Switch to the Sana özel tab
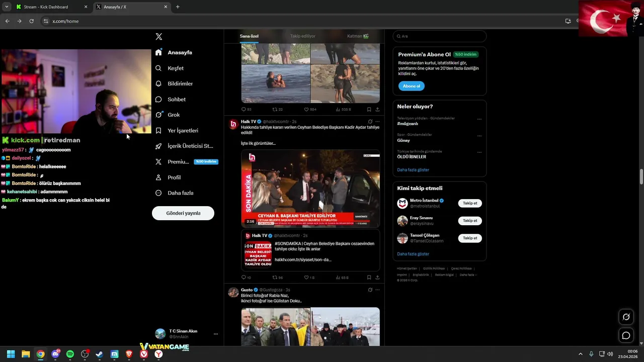The height and width of the screenshot is (362, 644). click(x=249, y=36)
